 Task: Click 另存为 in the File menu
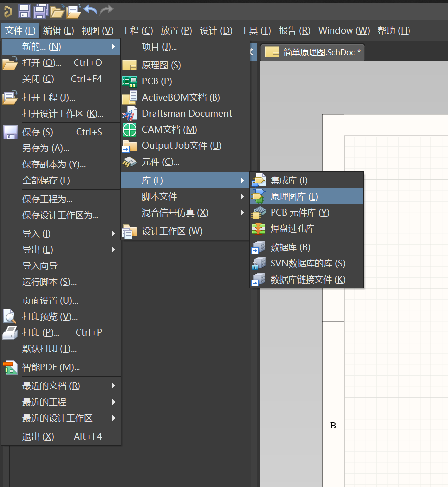46,148
